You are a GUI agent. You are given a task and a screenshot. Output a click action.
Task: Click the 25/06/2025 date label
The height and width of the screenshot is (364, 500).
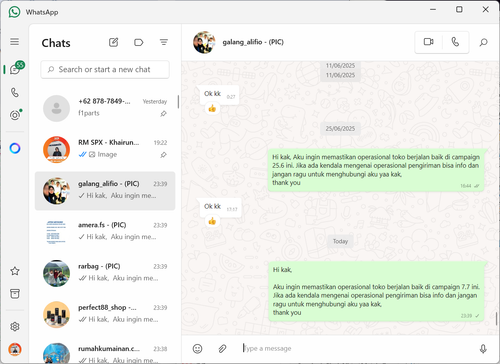340,129
